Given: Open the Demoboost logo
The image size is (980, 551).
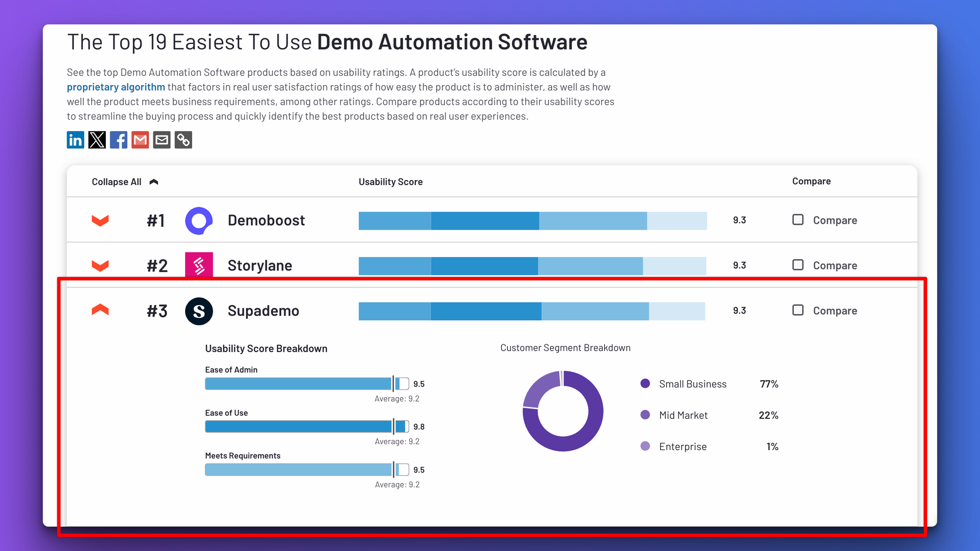Looking at the screenshot, I should [x=199, y=220].
